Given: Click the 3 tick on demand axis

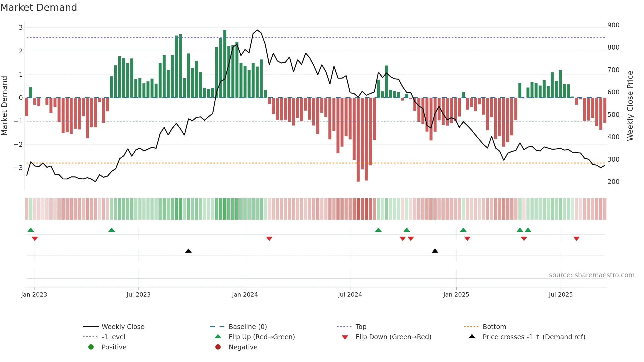Looking at the screenshot, I should point(21,28).
